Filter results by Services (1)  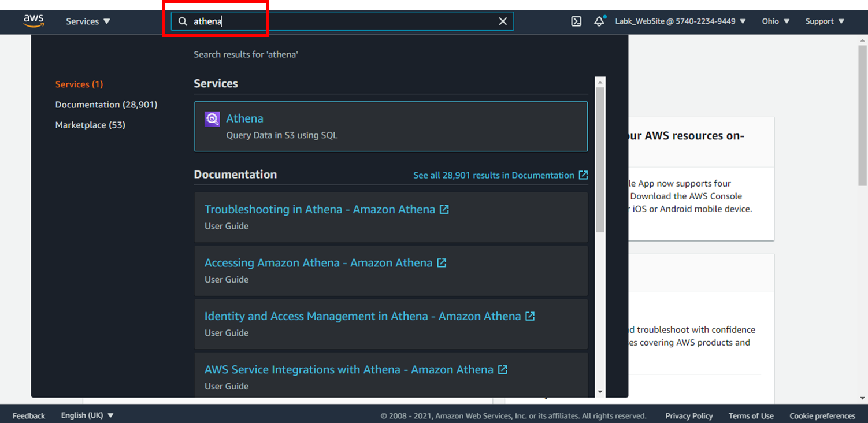click(x=79, y=84)
